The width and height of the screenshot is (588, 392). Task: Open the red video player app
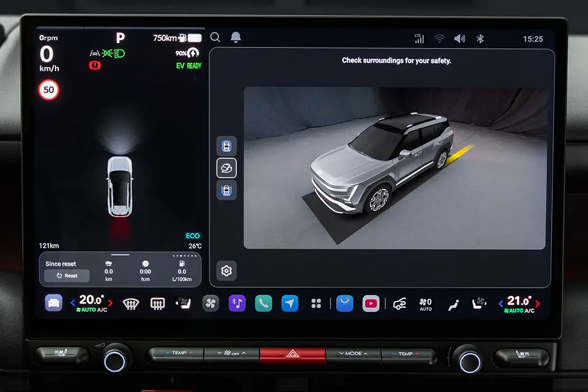pos(371,303)
